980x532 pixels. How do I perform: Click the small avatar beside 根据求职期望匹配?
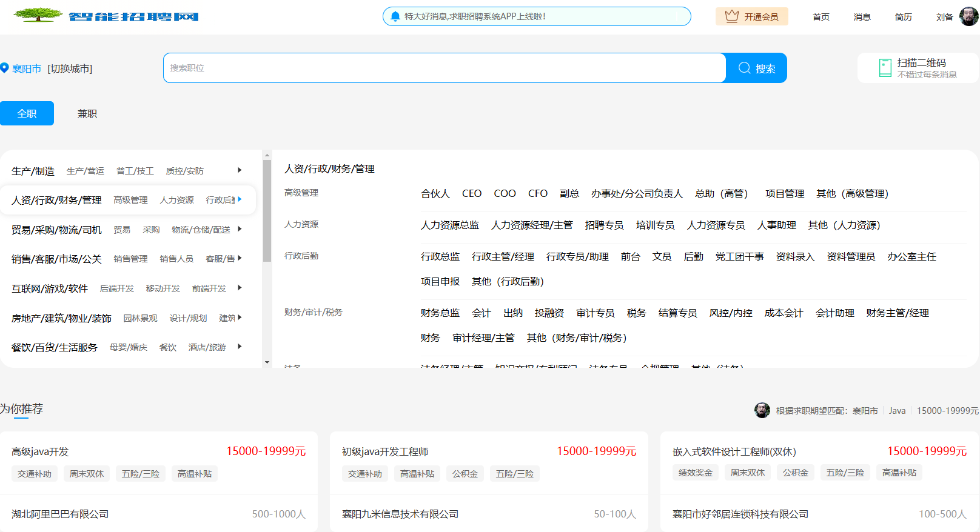click(762, 410)
